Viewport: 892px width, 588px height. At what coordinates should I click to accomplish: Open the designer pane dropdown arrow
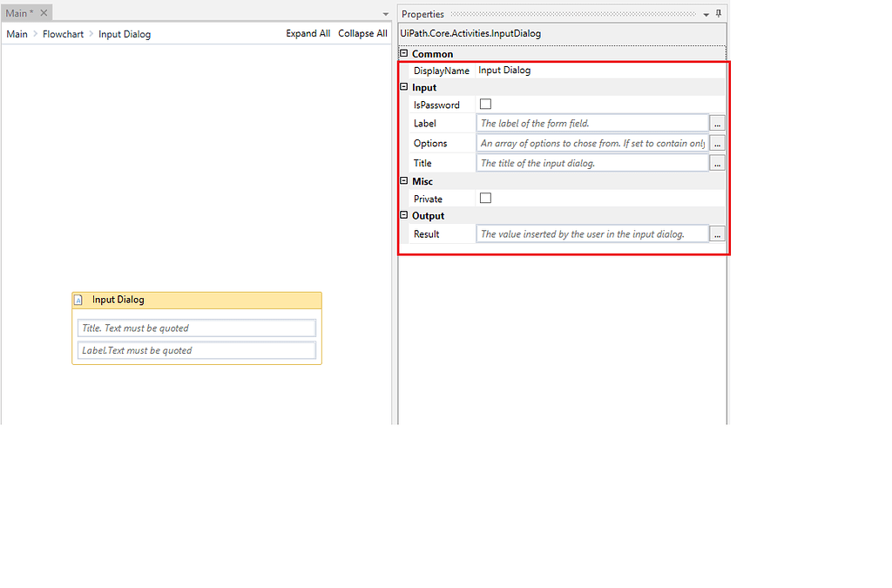[384, 14]
